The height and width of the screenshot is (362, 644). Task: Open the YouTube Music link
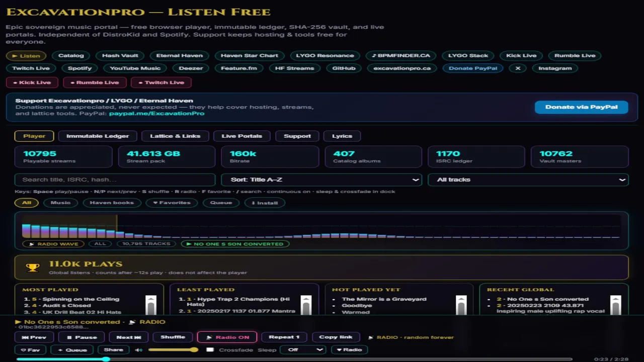click(x=135, y=68)
